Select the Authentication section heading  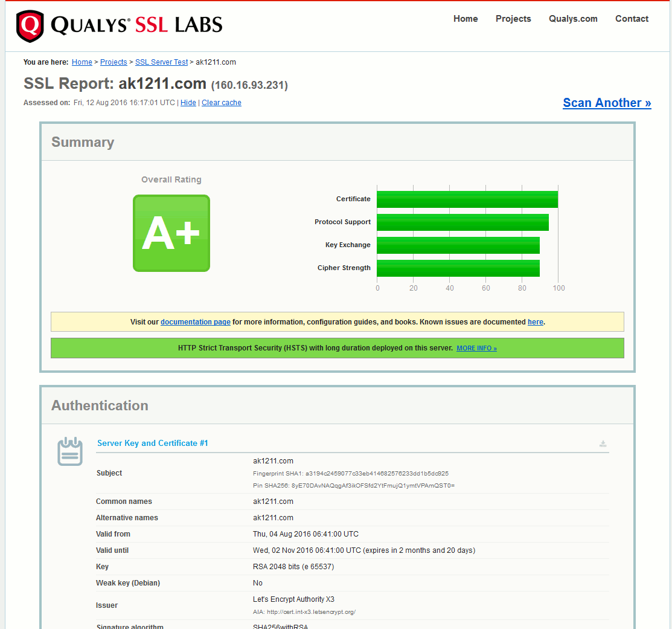coord(100,405)
